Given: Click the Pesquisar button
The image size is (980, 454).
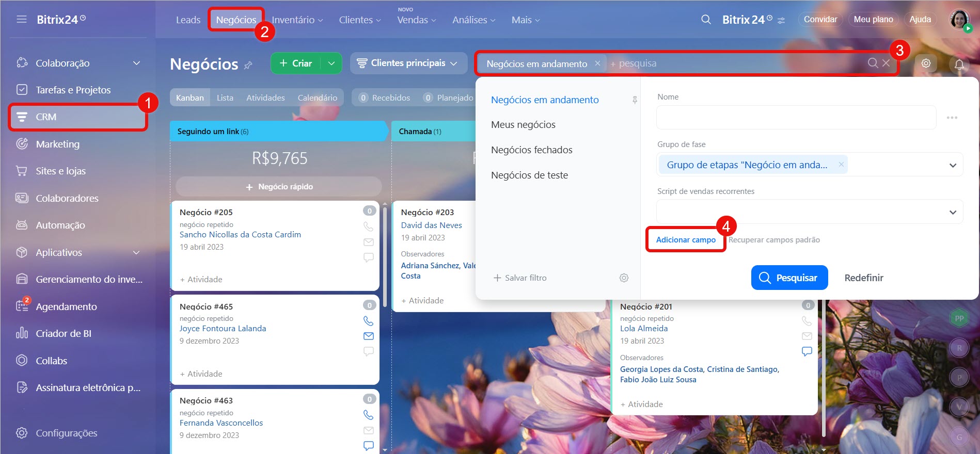Looking at the screenshot, I should 789,278.
